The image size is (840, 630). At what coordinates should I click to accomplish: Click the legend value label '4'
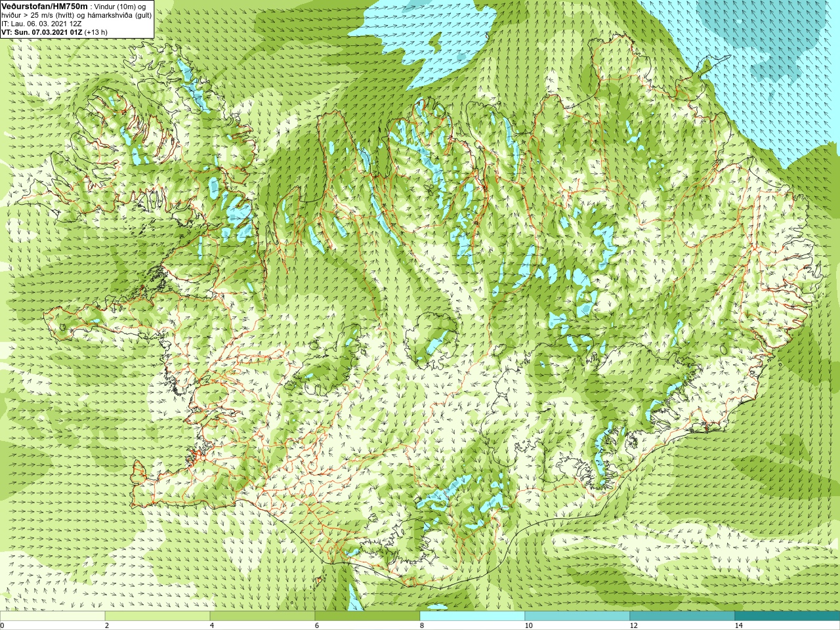tap(212, 625)
